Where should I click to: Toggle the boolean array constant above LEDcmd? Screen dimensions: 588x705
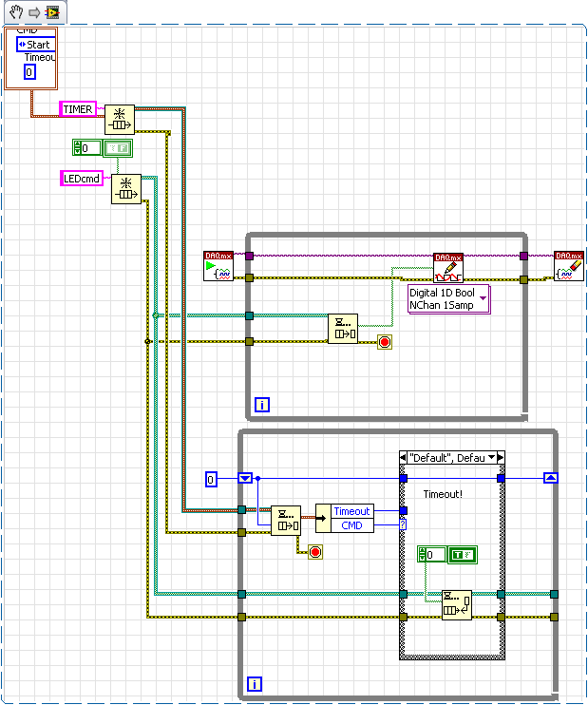(118, 148)
